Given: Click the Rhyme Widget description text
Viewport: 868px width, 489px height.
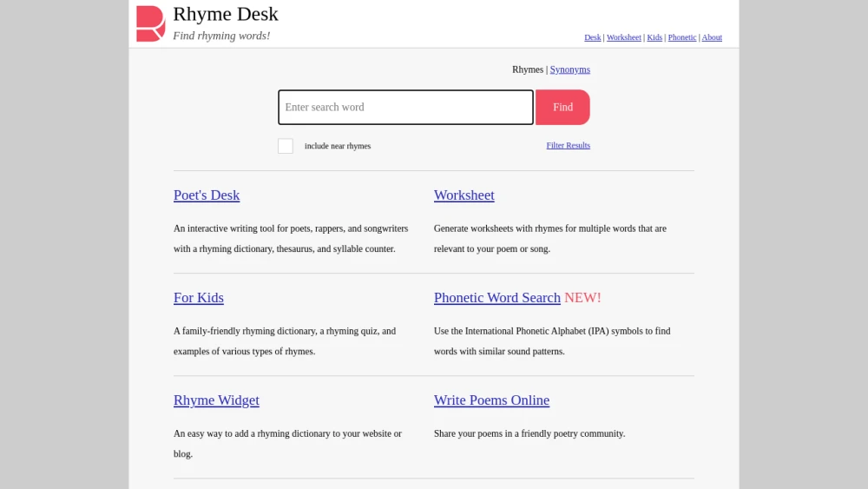Looking at the screenshot, I should coord(287,444).
